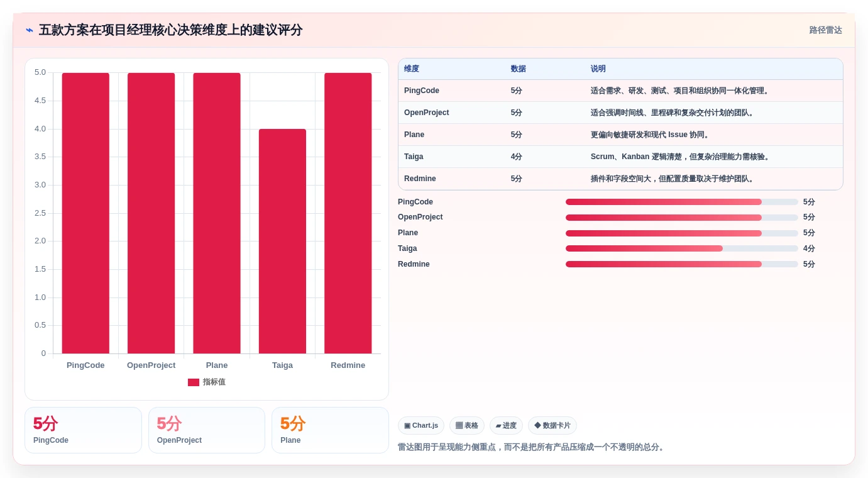Click the footer note starting 雷达图用于呈现
The image size is (868, 478).
532,447
